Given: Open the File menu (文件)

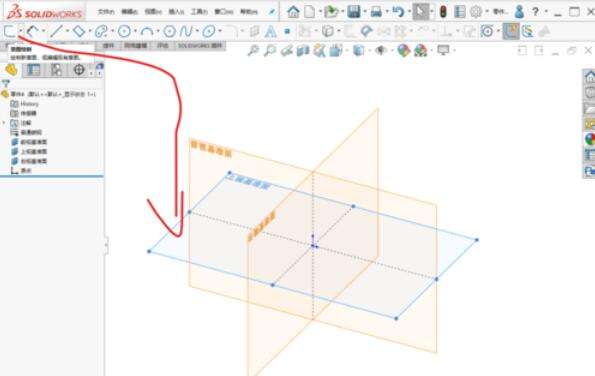Looking at the screenshot, I should [x=106, y=12].
